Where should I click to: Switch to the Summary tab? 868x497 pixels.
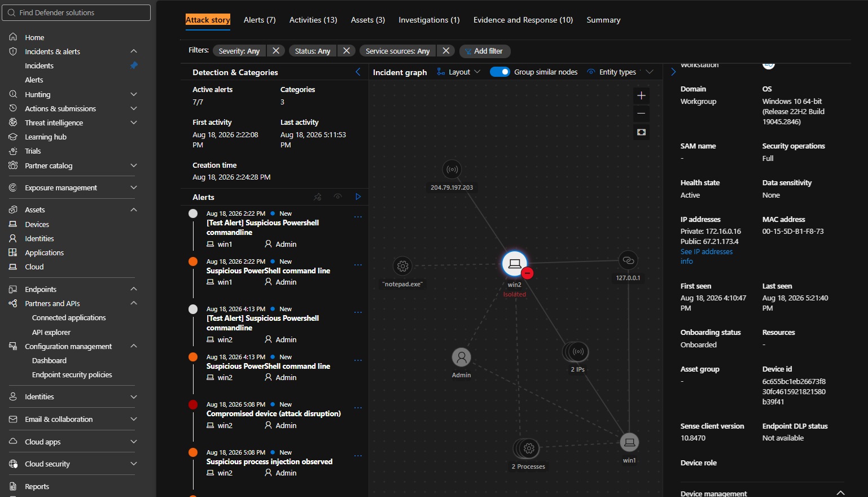click(603, 20)
